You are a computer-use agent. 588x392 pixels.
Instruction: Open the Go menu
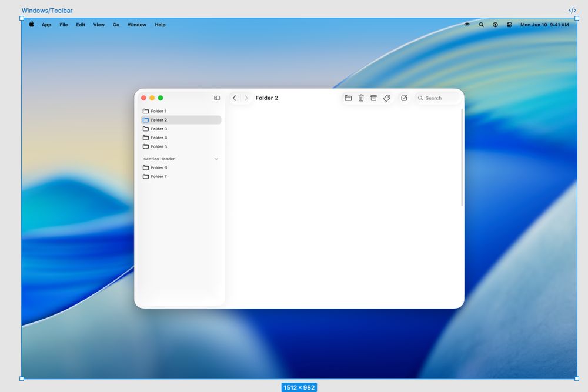[116, 25]
